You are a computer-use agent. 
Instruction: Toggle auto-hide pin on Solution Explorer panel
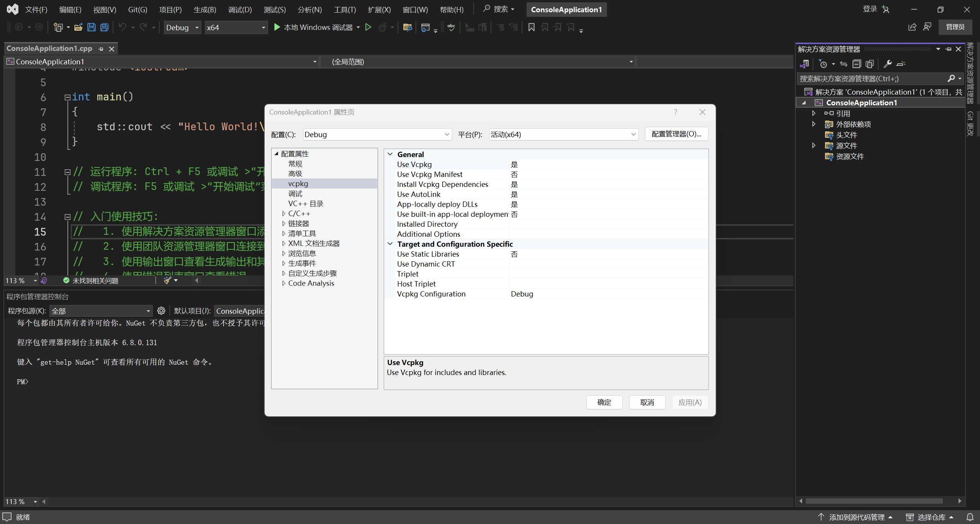pos(948,49)
